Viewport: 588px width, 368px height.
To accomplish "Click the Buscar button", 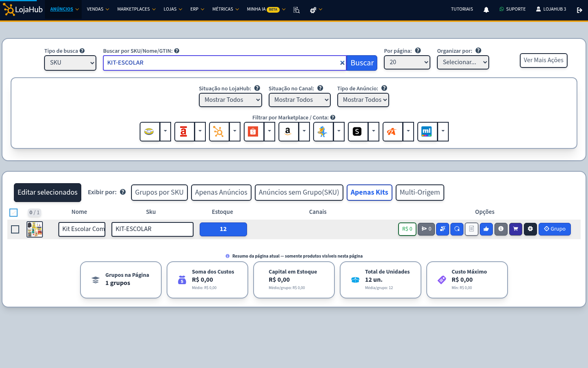I will click(362, 63).
